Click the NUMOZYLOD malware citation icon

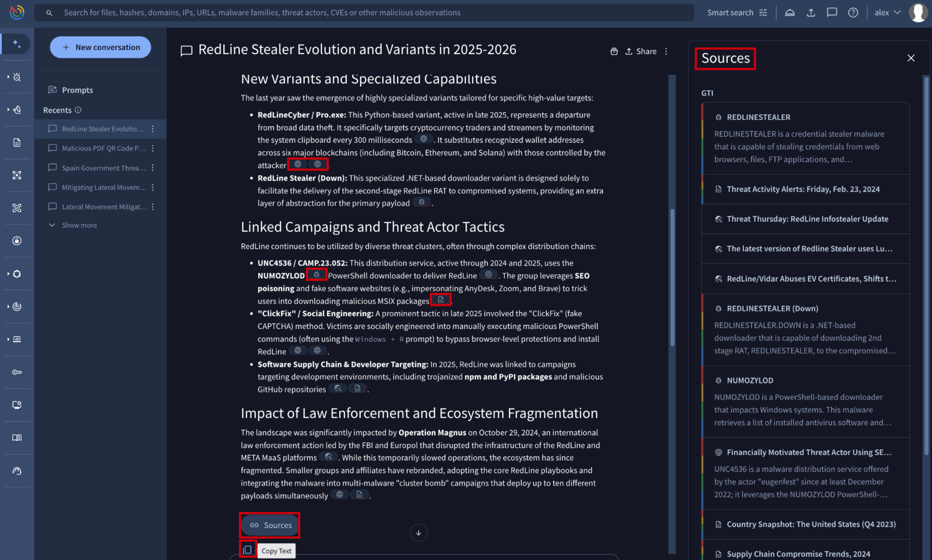pyautogui.click(x=317, y=275)
